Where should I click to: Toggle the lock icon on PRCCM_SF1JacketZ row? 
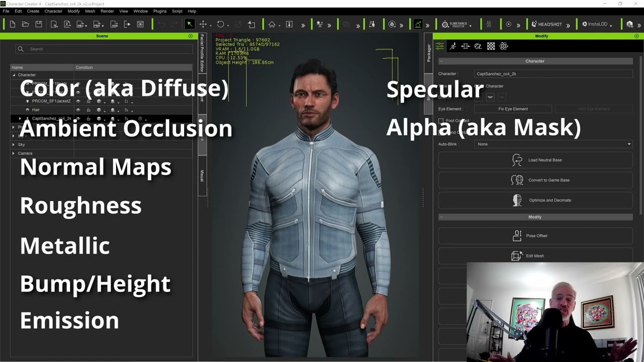[x=89, y=101]
